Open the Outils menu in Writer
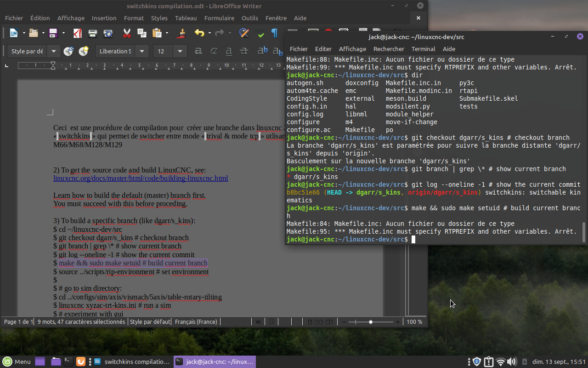The image size is (588, 368). (x=250, y=18)
